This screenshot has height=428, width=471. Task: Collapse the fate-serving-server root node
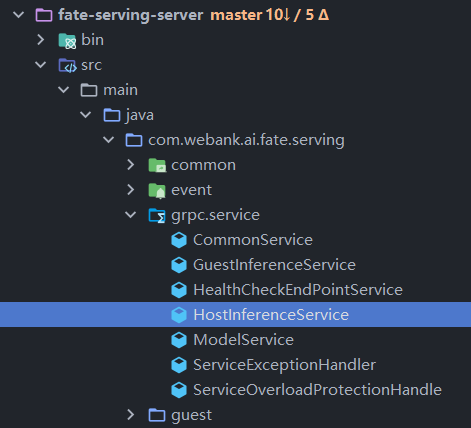coord(19,15)
